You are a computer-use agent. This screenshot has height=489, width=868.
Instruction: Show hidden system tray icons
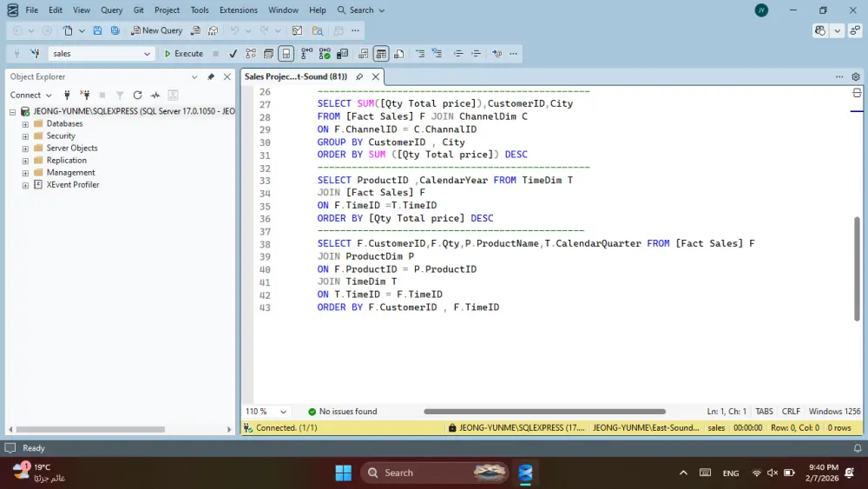[x=683, y=473]
